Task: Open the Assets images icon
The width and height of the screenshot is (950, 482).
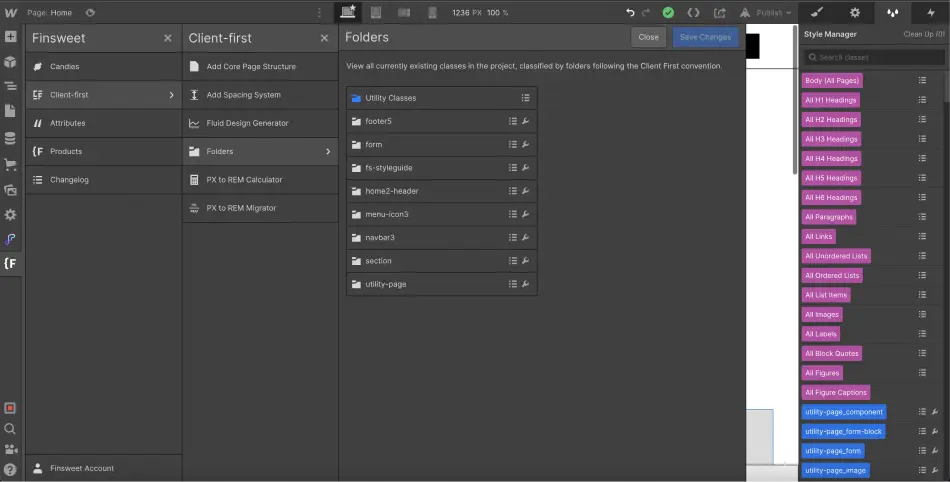Action: 10,190
